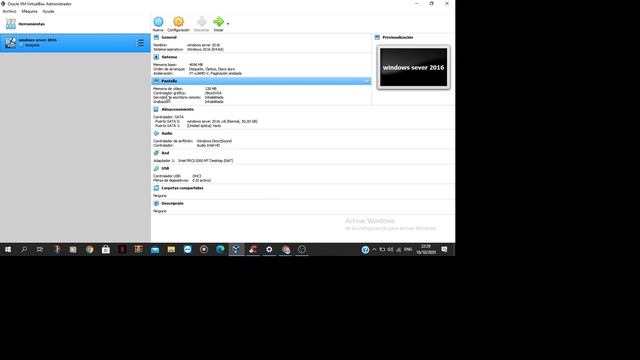Open the Descripción section header
Screen dimensions: 640x360
click(172, 203)
